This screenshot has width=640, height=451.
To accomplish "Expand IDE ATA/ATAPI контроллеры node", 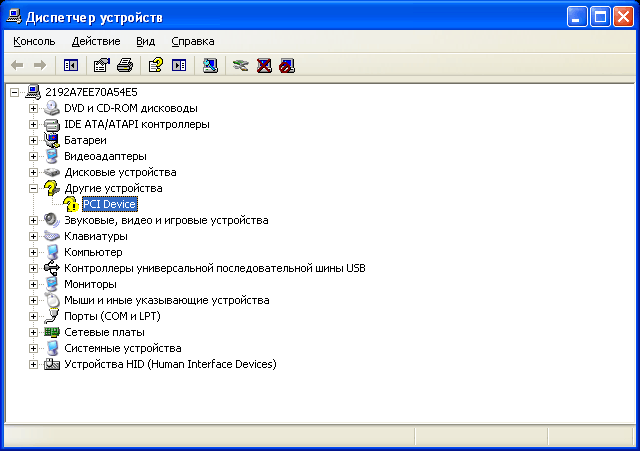I will coord(33,124).
